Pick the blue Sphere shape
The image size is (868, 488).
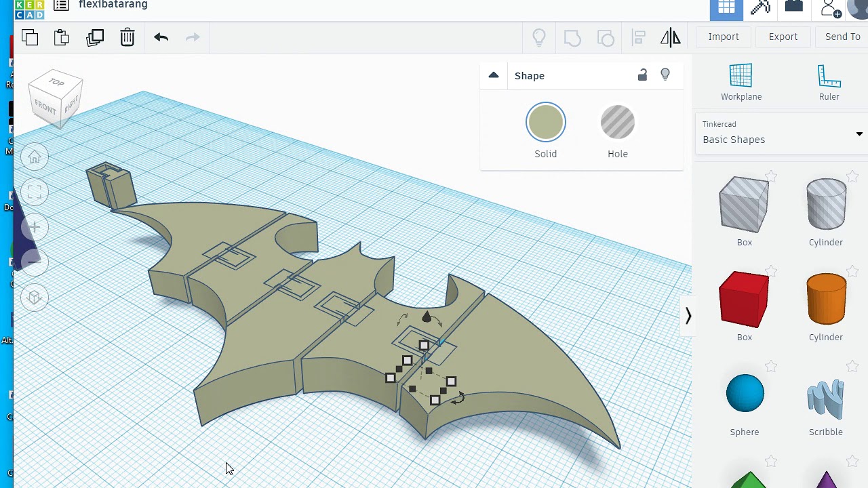745,393
